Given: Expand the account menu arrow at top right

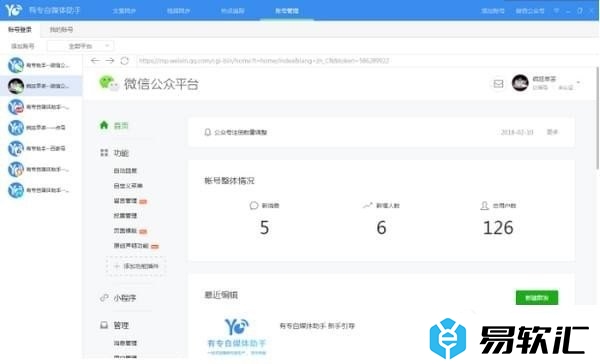Looking at the screenshot, I should click(x=578, y=83).
